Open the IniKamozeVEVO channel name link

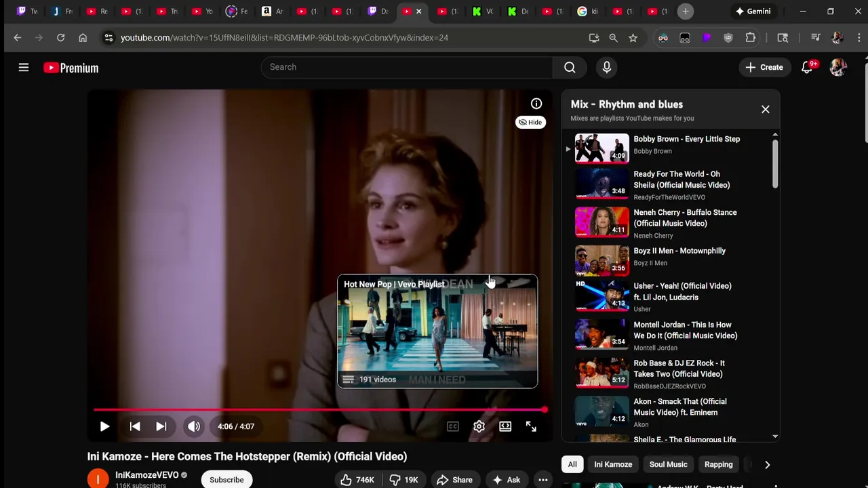pyautogui.click(x=146, y=475)
